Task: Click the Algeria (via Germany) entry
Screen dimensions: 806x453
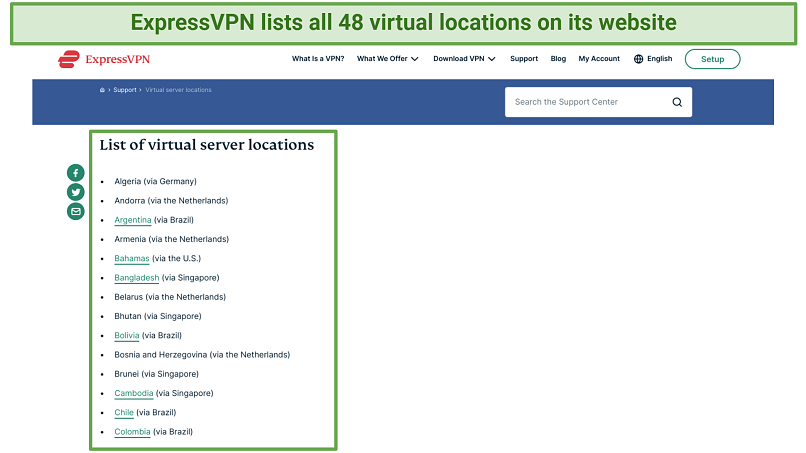Action: point(155,182)
